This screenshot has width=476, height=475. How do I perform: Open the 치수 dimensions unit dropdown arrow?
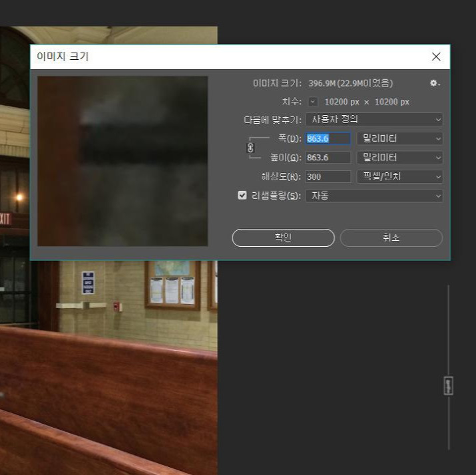tap(313, 102)
